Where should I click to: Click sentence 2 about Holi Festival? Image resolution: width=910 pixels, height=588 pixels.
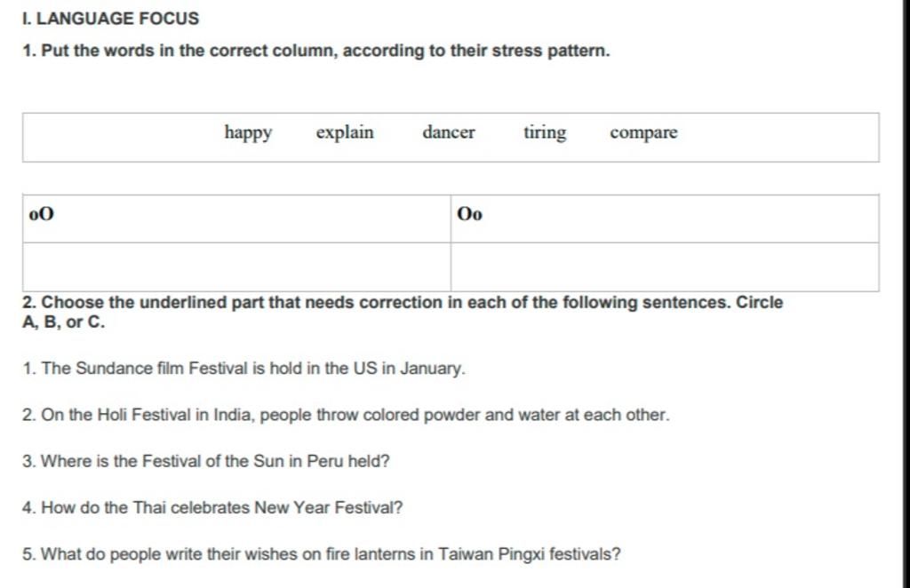pyautogui.click(x=346, y=415)
